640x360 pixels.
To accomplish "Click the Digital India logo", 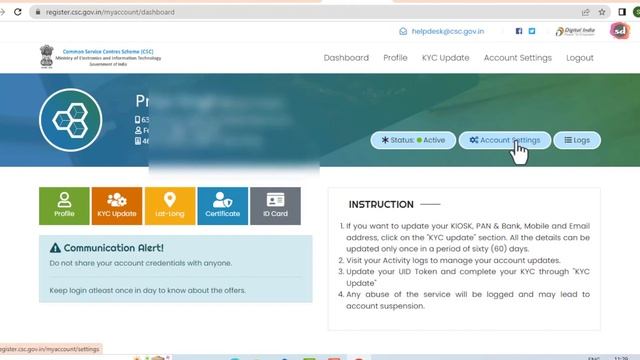I will click(575, 31).
